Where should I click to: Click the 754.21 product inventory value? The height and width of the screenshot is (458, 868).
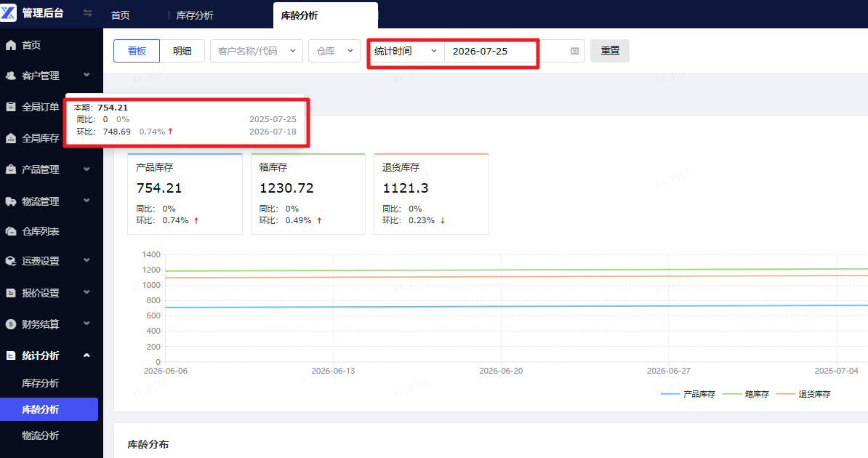159,188
